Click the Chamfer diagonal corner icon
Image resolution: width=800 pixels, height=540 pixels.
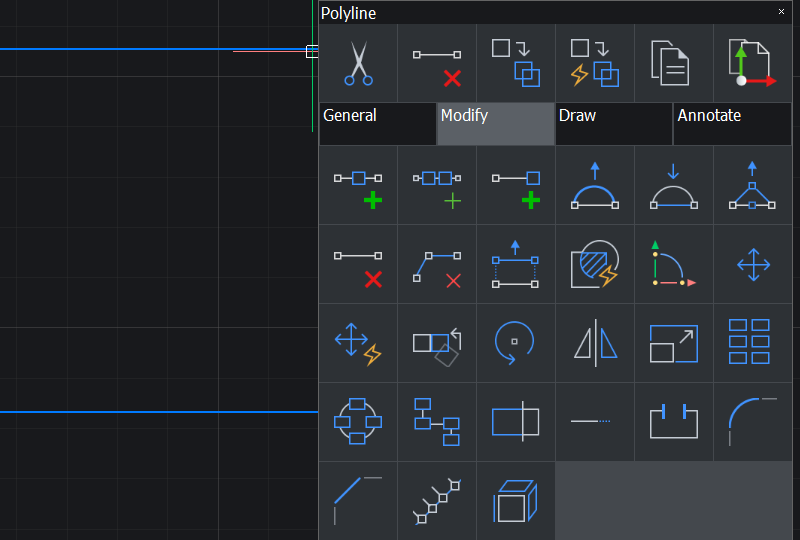point(358,500)
